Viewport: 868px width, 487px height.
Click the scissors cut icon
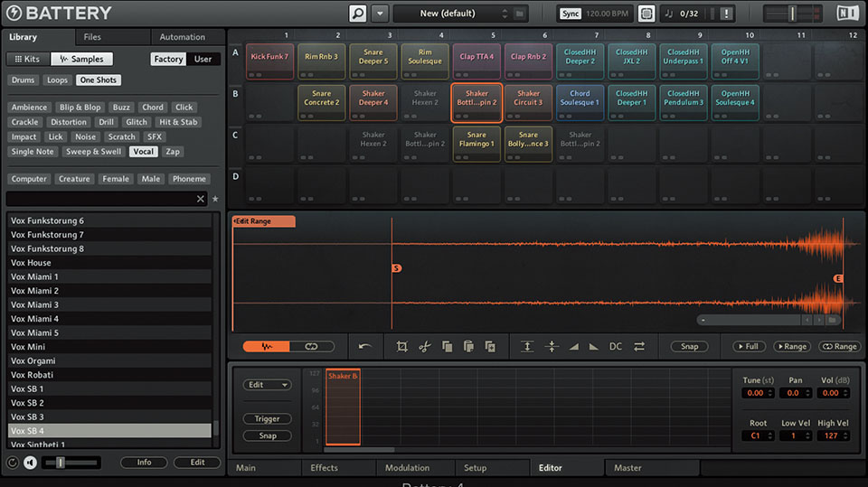tap(425, 346)
